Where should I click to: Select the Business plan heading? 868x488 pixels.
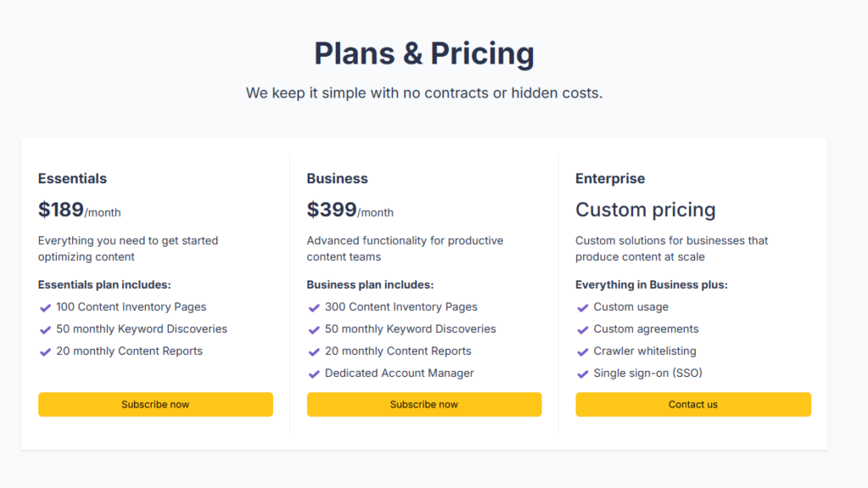click(x=337, y=179)
